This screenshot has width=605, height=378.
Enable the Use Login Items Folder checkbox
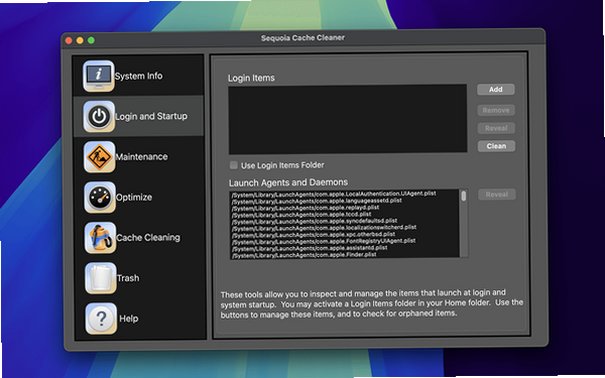point(233,165)
